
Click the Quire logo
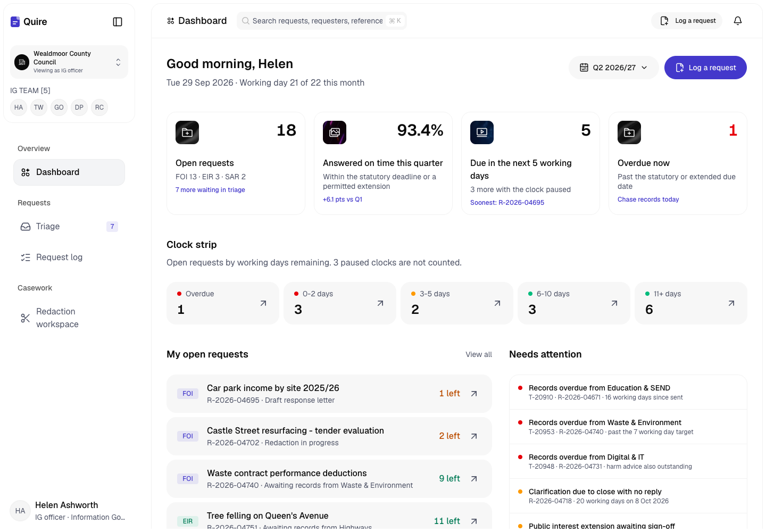pyautogui.click(x=29, y=22)
